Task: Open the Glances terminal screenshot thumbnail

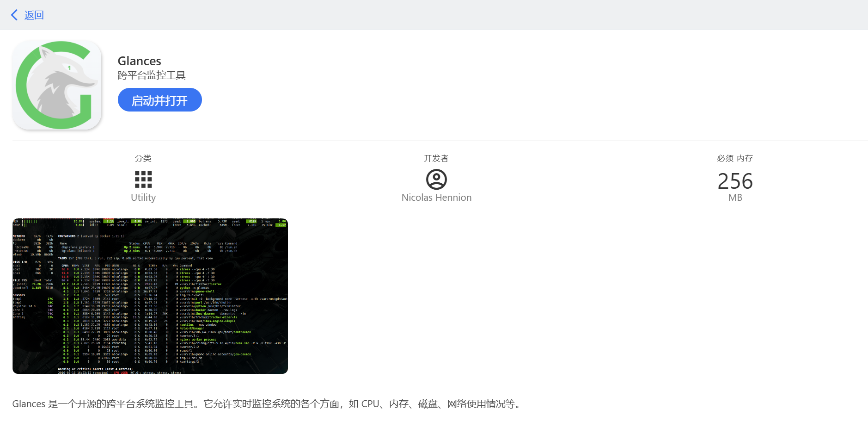Action: coord(150,296)
